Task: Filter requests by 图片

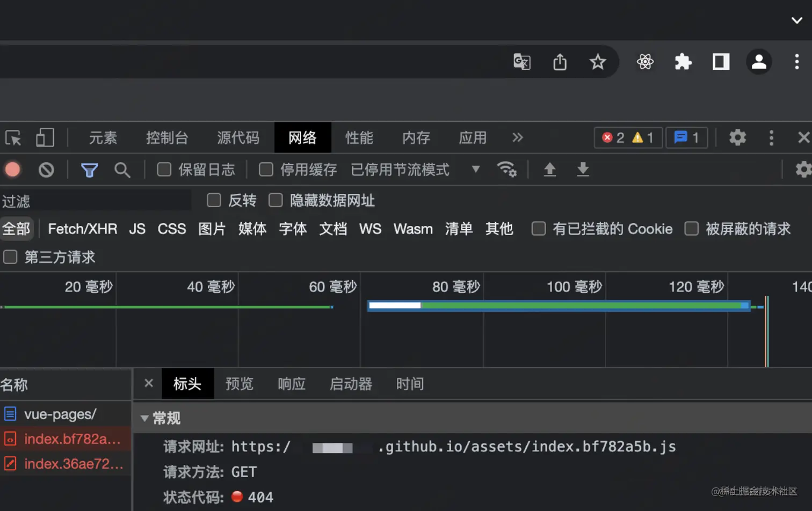Action: pos(212,229)
